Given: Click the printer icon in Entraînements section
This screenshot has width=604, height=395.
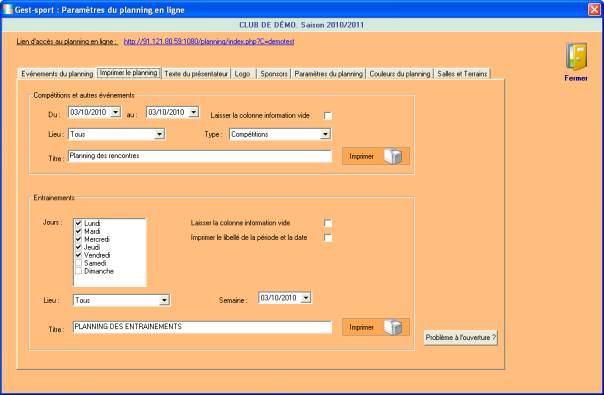Looking at the screenshot, I should pyautogui.click(x=393, y=327).
